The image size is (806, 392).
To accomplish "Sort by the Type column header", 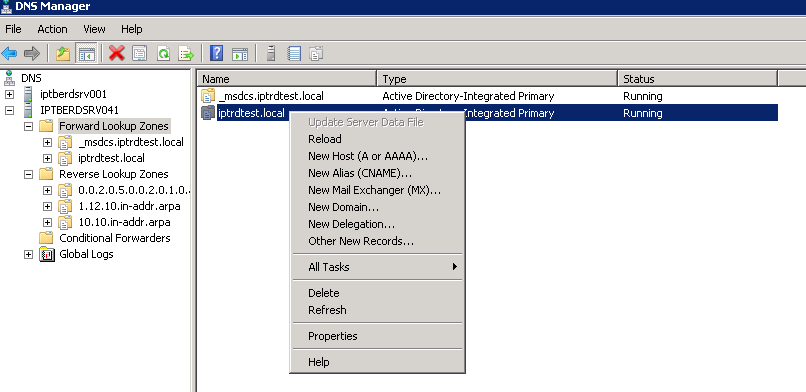I will (x=497, y=79).
